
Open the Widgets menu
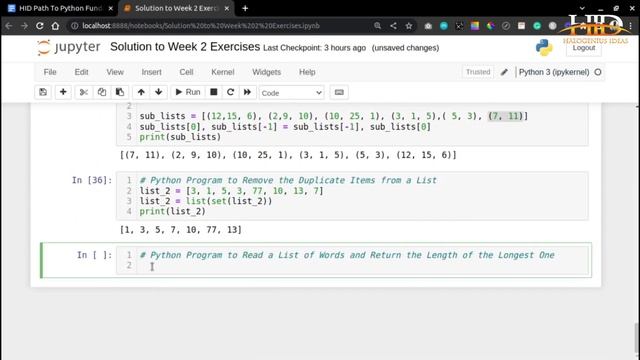[267, 72]
